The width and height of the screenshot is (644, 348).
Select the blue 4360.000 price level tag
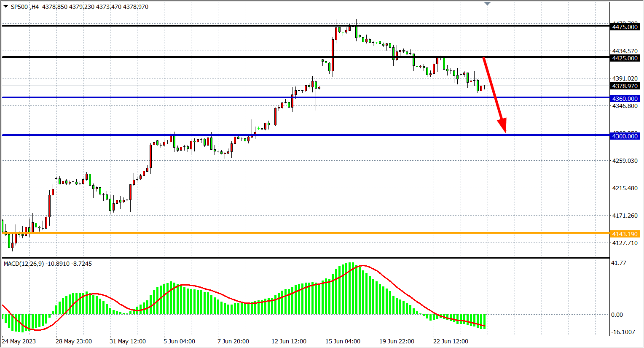(x=625, y=99)
